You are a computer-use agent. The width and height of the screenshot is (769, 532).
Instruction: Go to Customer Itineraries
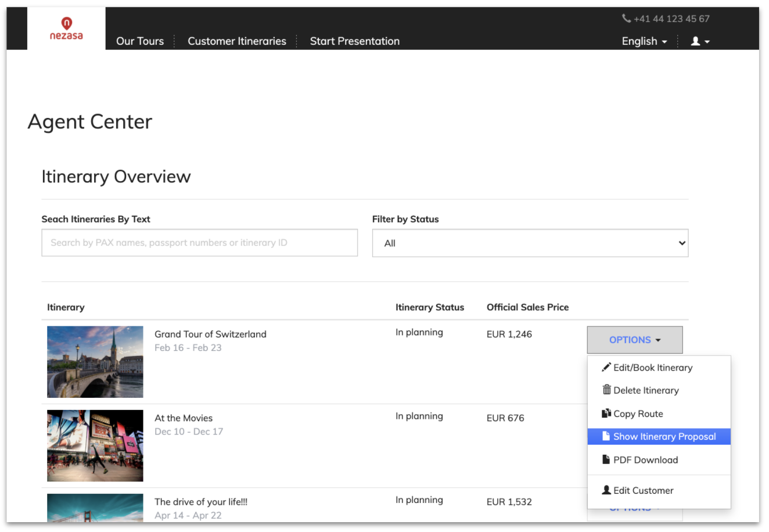(237, 41)
